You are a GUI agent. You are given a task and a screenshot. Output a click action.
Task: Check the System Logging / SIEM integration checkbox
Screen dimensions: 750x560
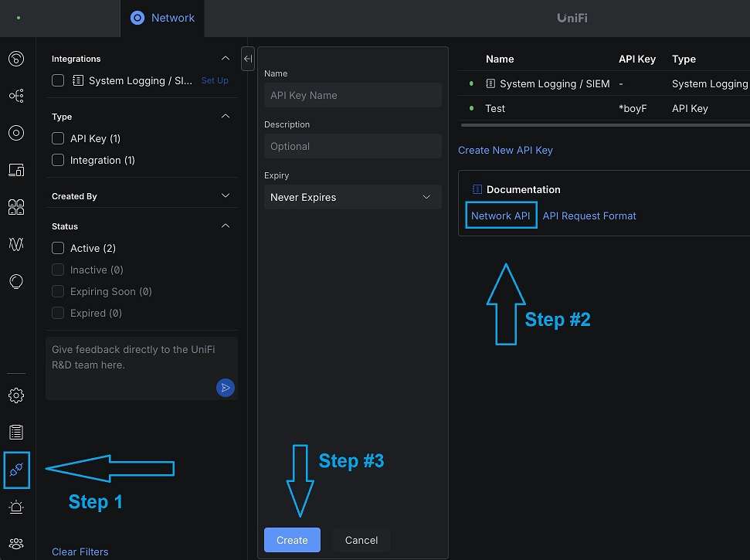[58, 80]
